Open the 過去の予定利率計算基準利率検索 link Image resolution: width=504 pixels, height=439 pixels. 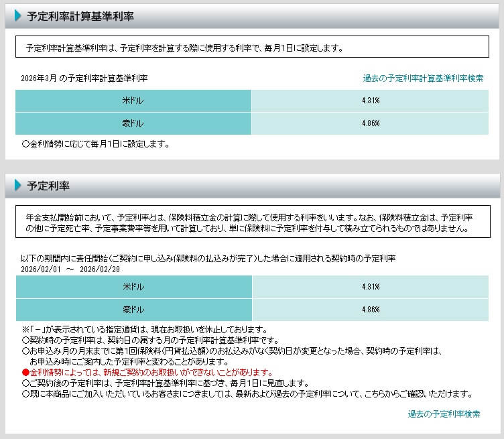point(423,78)
